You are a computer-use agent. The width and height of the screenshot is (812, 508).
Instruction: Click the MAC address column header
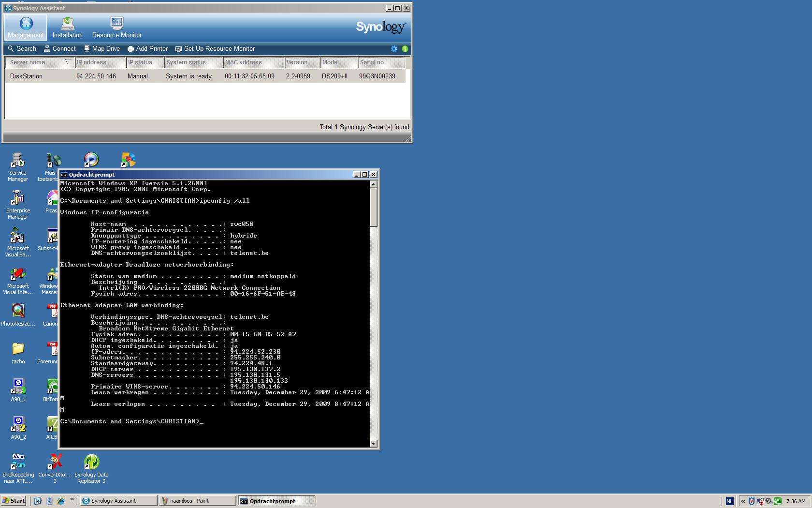coord(254,62)
